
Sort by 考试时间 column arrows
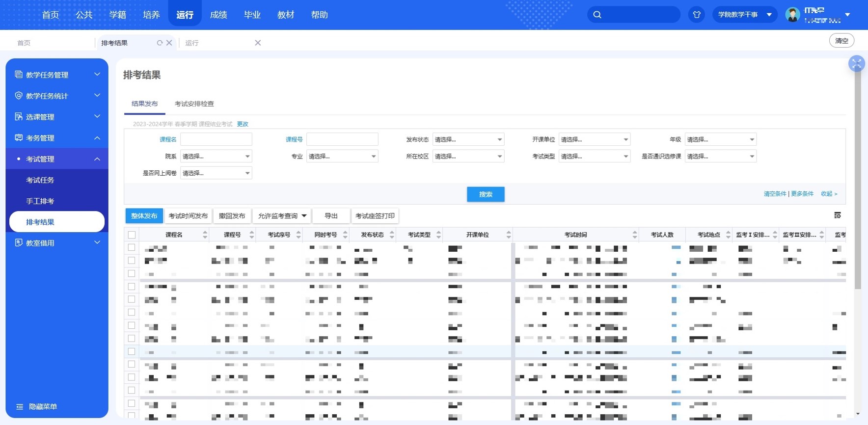pyautogui.click(x=635, y=235)
